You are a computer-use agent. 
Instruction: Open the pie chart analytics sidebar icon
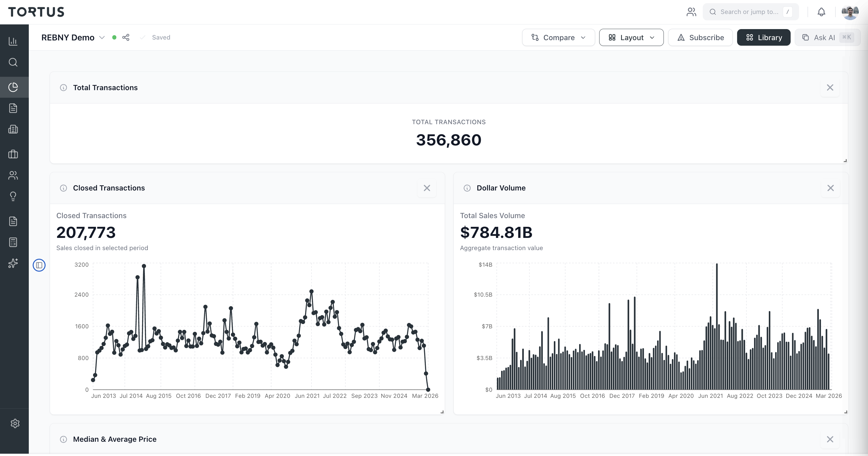point(13,87)
